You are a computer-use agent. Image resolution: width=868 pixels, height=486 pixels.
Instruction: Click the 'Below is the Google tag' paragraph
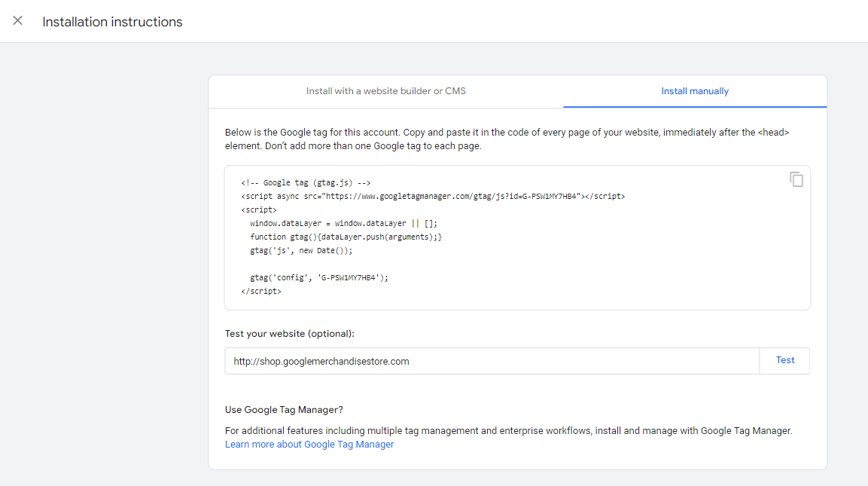click(x=507, y=139)
